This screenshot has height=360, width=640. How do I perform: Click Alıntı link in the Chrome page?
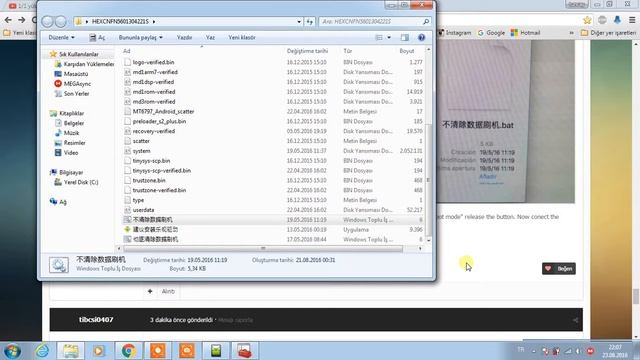168,291
